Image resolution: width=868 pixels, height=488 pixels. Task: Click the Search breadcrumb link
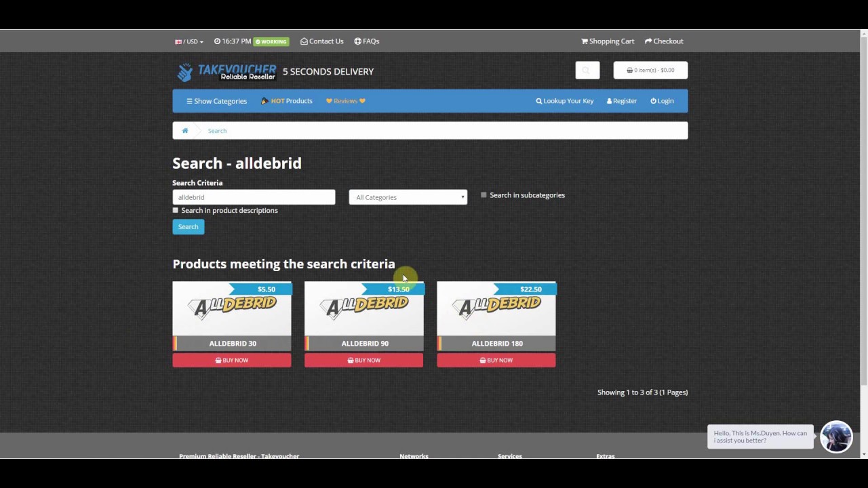(x=217, y=131)
